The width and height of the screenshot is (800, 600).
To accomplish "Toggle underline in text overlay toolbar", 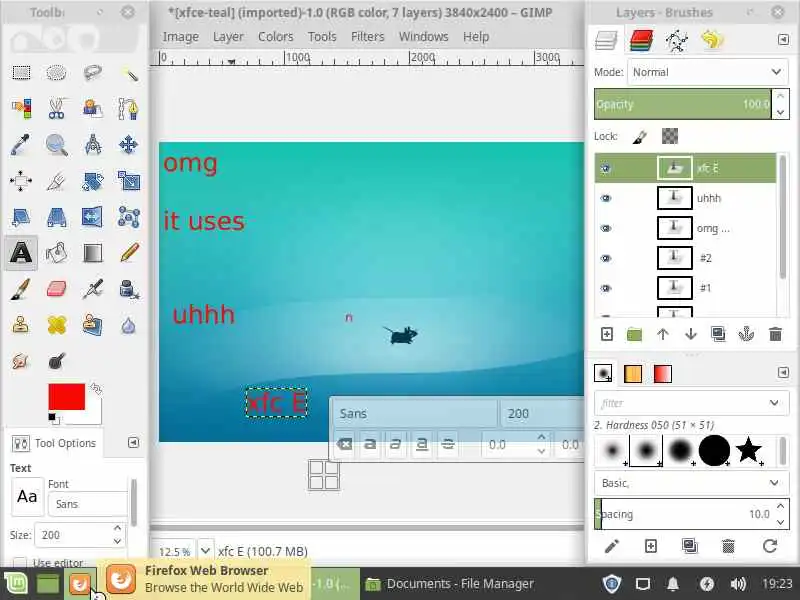I will [x=422, y=444].
